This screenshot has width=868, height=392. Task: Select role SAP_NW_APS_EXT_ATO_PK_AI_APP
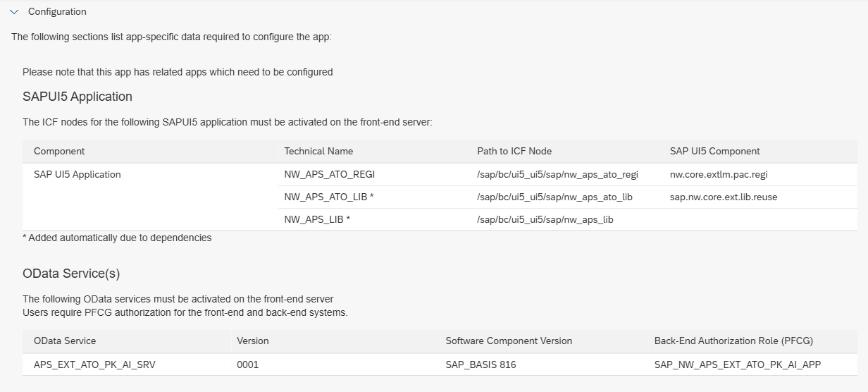pyautogui.click(x=737, y=365)
